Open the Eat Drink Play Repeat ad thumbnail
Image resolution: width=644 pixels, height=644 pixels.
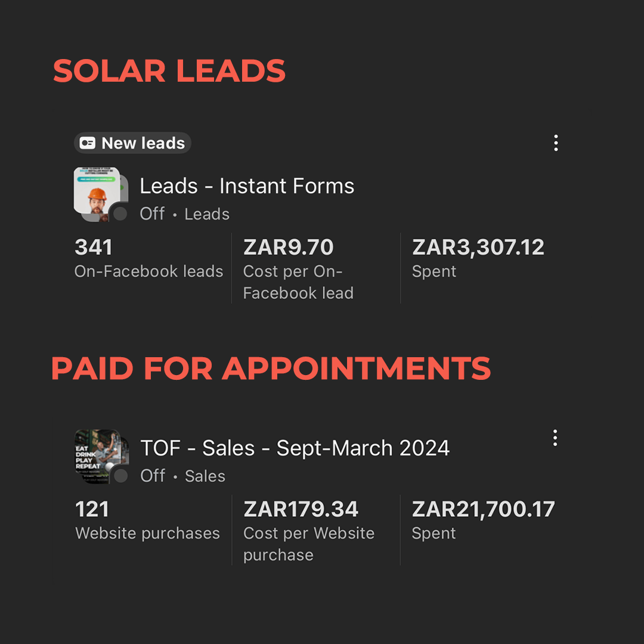pyautogui.click(x=97, y=453)
